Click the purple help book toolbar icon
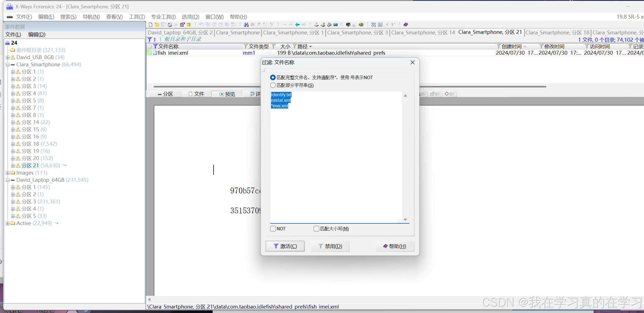 (x=405, y=25)
